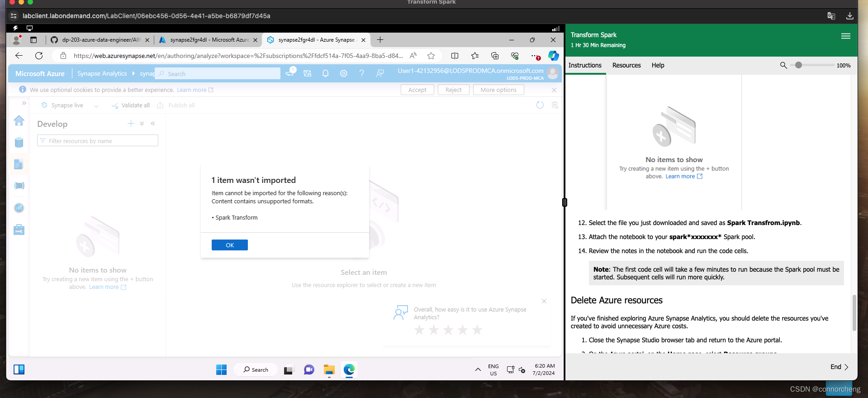Click Synapse Analytics breadcrumb

click(x=102, y=73)
